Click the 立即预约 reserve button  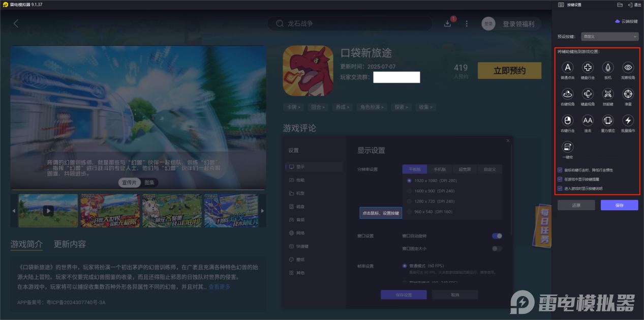click(509, 71)
